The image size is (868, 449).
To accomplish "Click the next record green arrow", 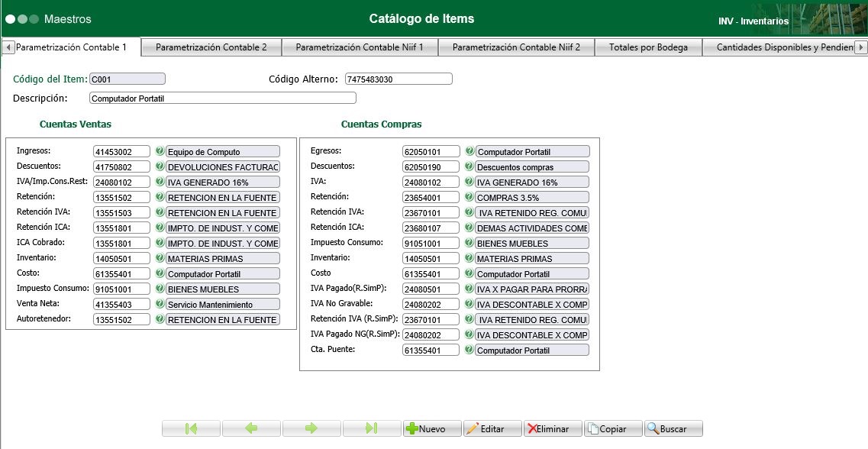I will coord(311,428).
